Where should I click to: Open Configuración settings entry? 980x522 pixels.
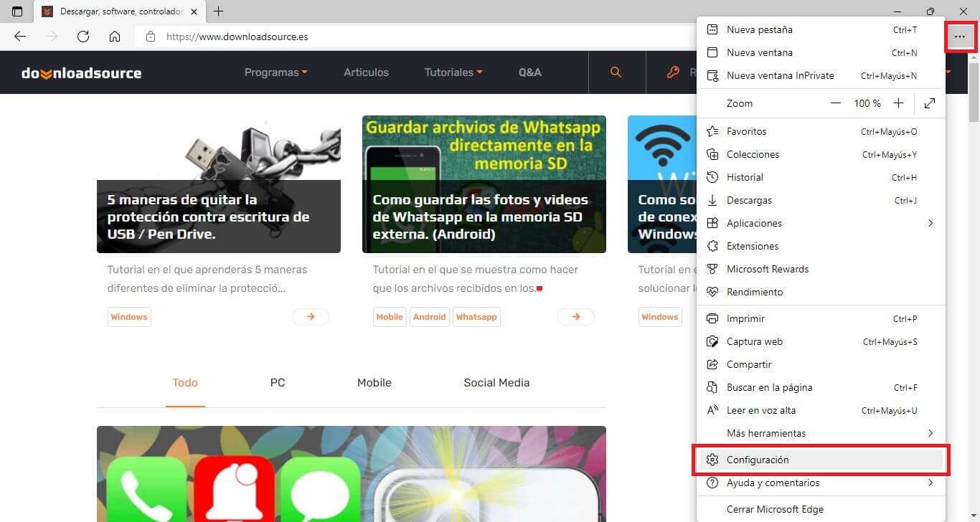click(x=821, y=460)
